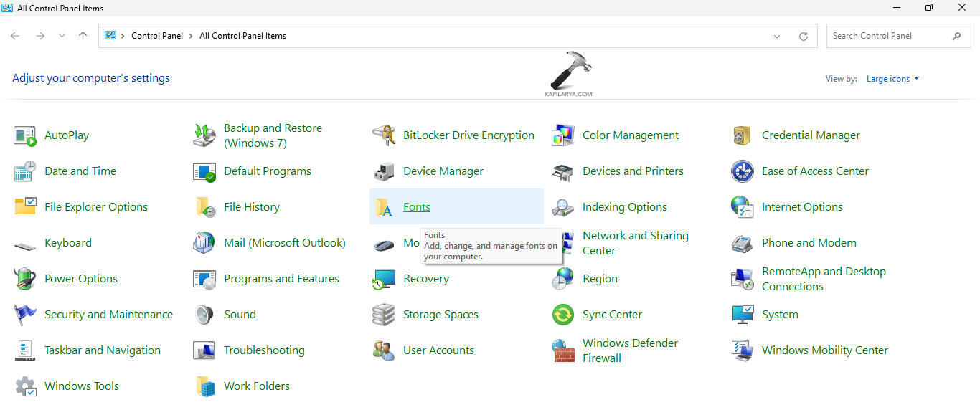Image resolution: width=980 pixels, height=420 pixels.
Task: Open the Storage Spaces icon
Action: 384,315
